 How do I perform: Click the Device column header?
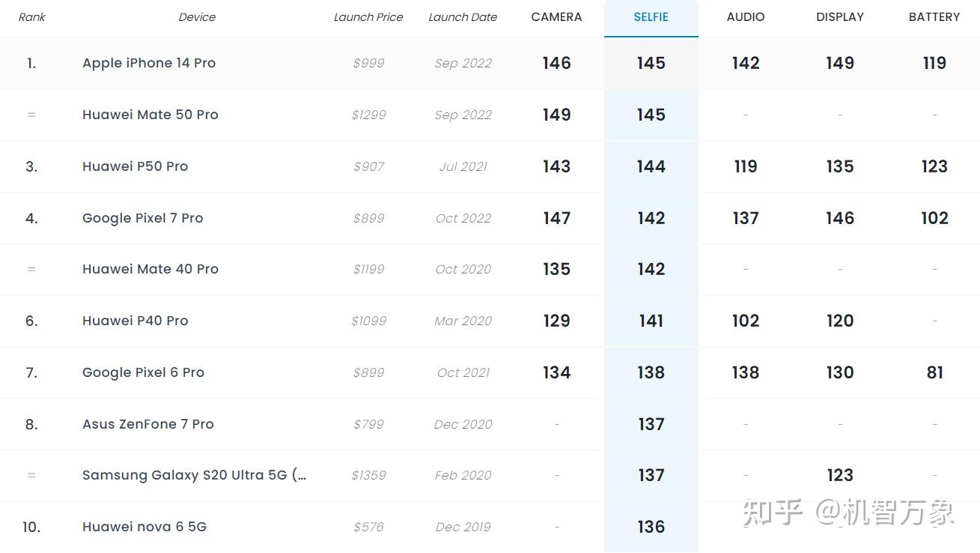(x=197, y=17)
